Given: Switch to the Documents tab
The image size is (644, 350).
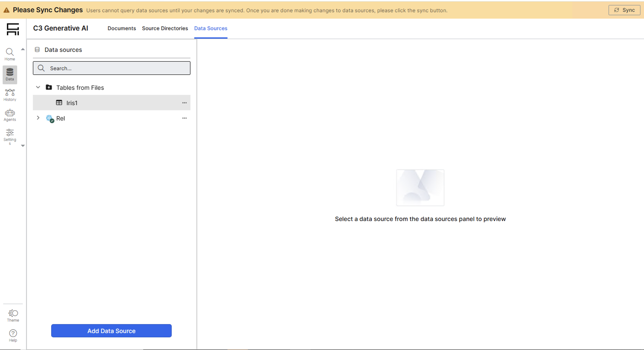Looking at the screenshot, I should (x=122, y=28).
